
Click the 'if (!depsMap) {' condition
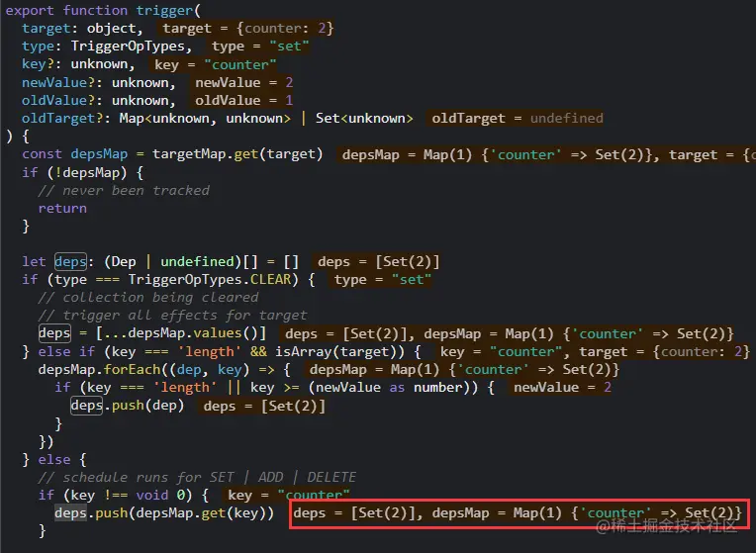point(82,172)
